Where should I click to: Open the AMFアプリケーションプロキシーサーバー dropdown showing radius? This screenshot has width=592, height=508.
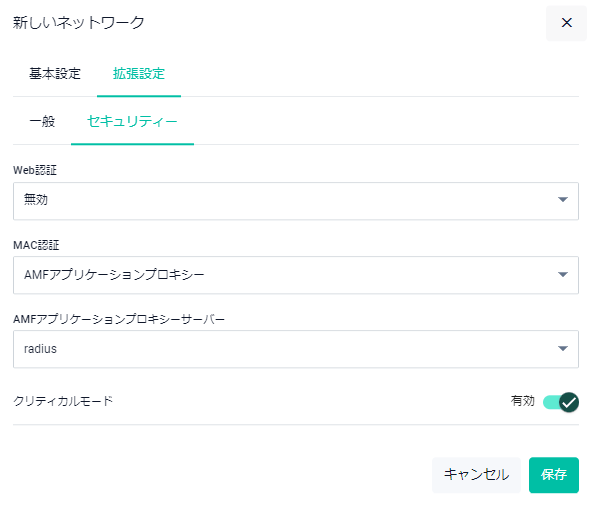[x=296, y=349]
